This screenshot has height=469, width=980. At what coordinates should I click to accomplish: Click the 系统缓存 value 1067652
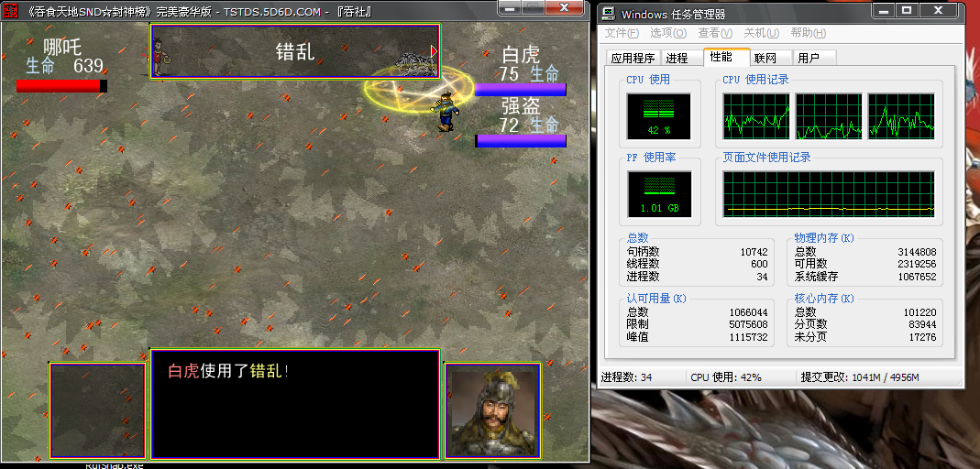pyautogui.click(x=917, y=277)
